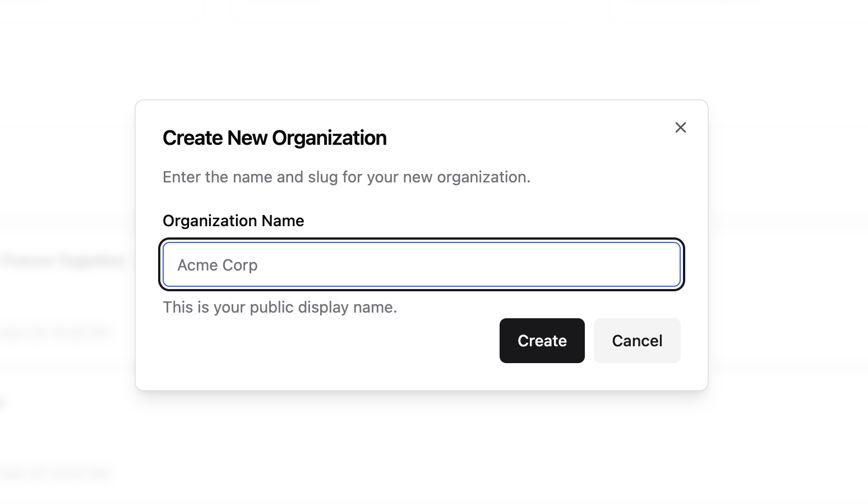Click 'This is your public display name.' text
Screen dimensions: 868x504
pos(280,307)
